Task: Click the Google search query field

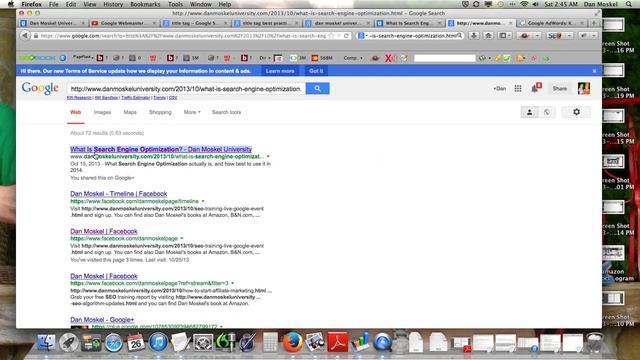Action: point(186,89)
